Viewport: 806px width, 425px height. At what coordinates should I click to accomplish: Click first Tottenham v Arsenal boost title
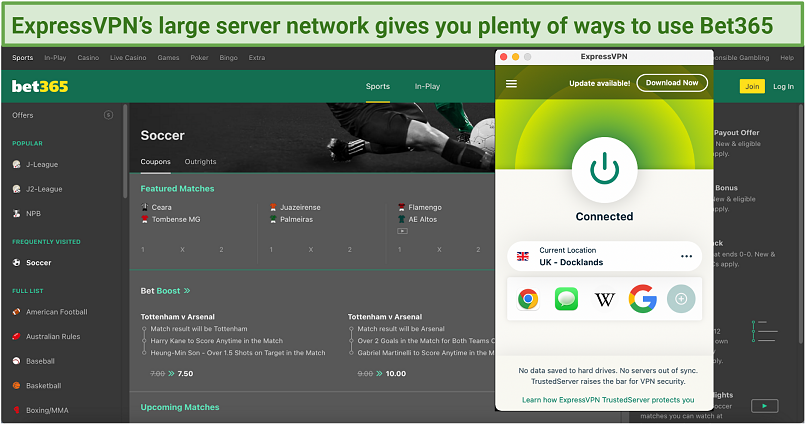[177, 317]
